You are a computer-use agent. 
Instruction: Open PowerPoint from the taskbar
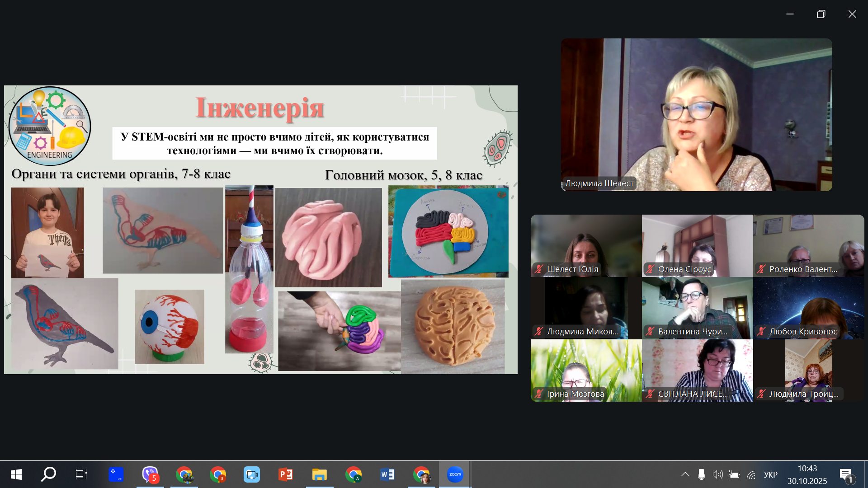[x=285, y=474]
